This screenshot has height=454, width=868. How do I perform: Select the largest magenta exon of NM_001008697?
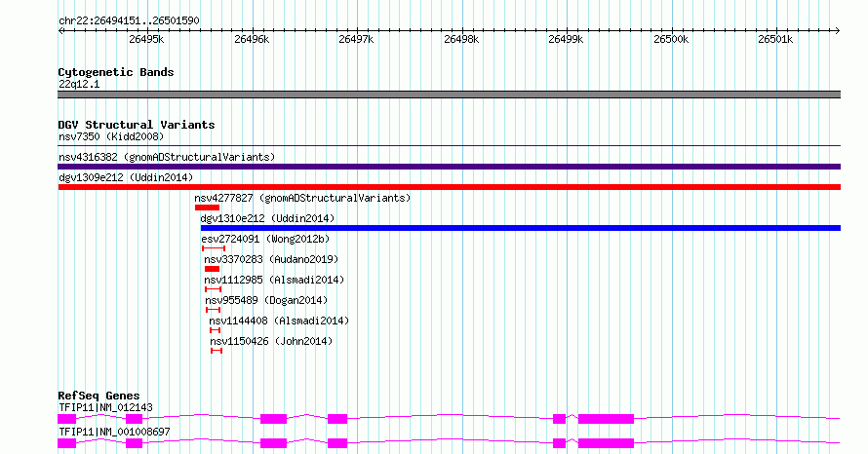pos(607,443)
